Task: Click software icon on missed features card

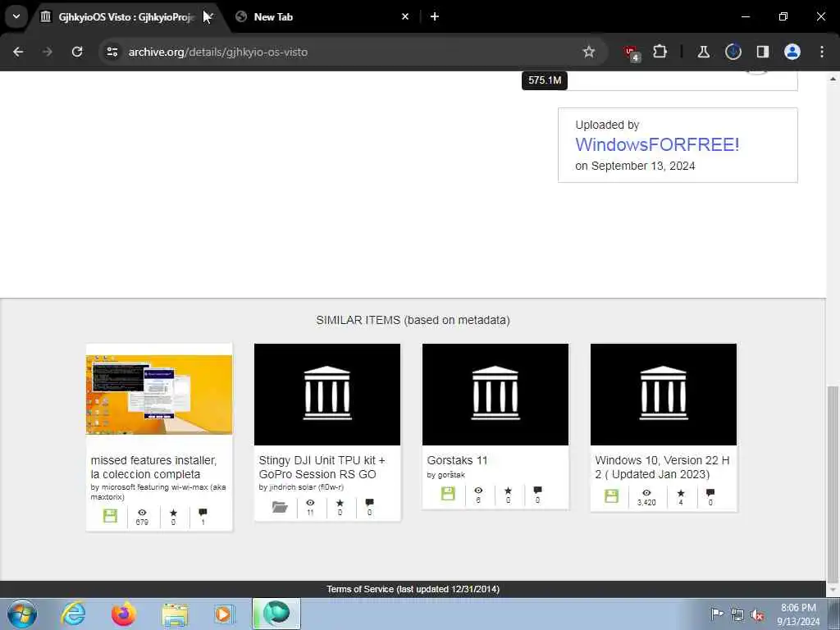Action: coord(110,516)
